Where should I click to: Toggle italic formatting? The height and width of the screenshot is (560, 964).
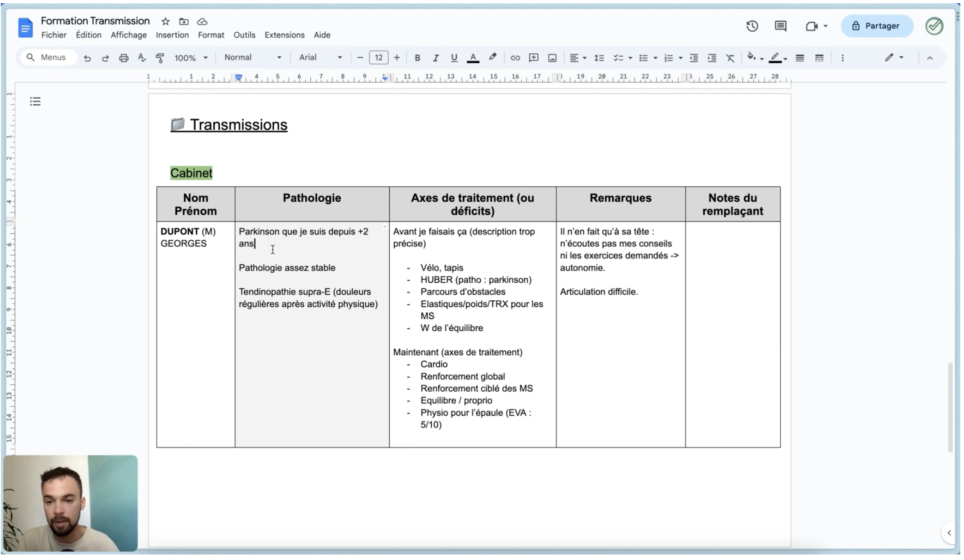(435, 58)
